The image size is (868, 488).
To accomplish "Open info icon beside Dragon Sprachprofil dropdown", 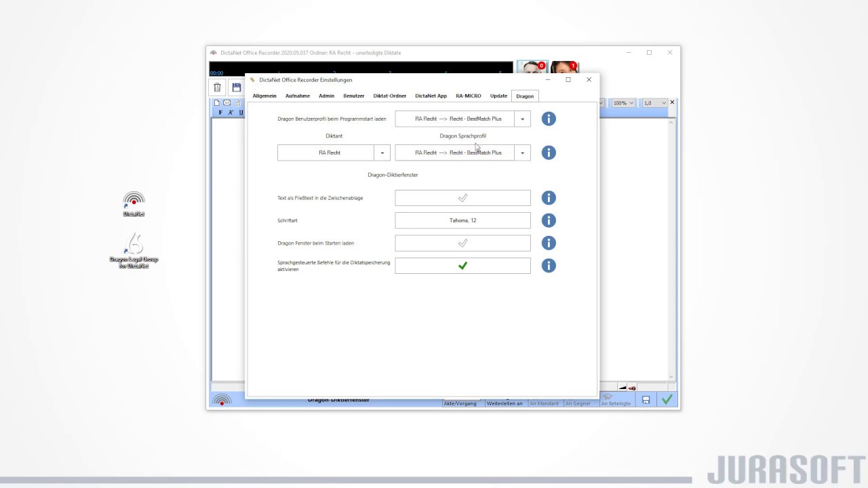I will pos(549,152).
